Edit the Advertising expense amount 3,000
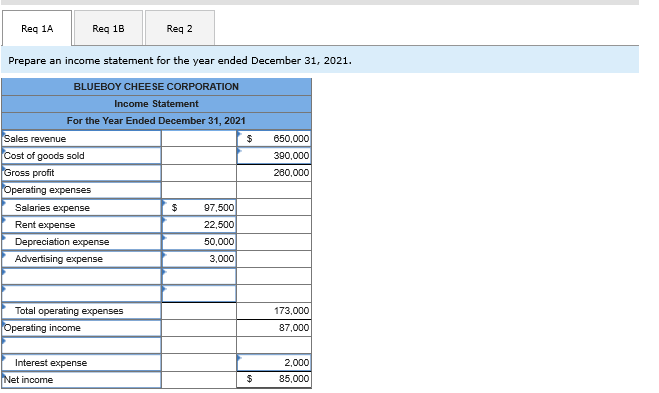The height and width of the screenshot is (393, 659). tap(199, 259)
